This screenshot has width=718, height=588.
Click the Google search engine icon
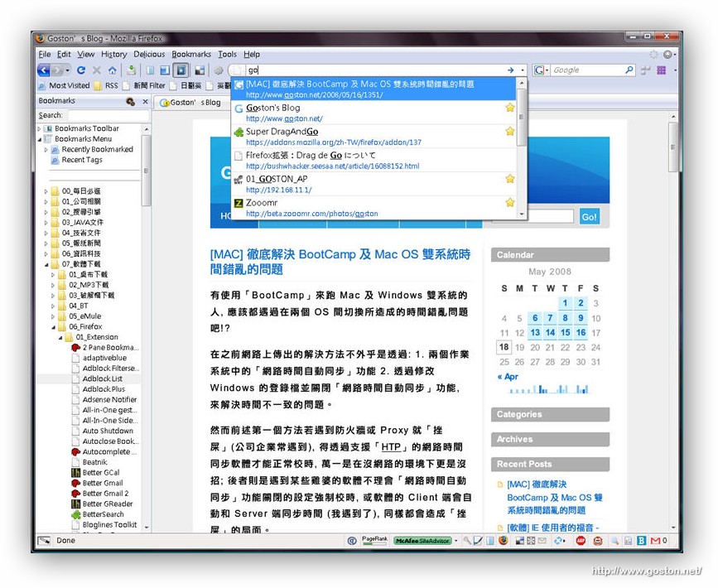click(x=539, y=70)
